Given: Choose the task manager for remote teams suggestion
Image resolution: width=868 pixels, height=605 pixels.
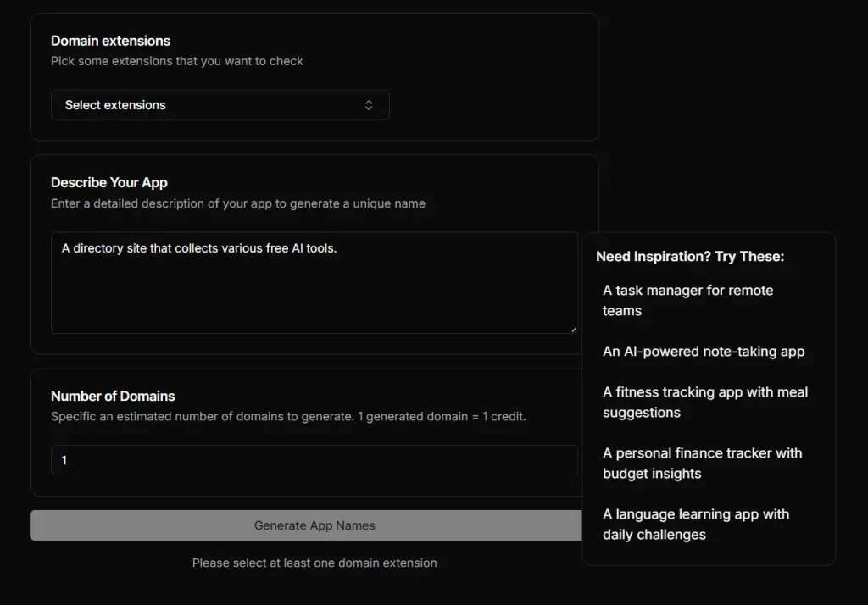Looking at the screenshot, I should pos(687,300).
